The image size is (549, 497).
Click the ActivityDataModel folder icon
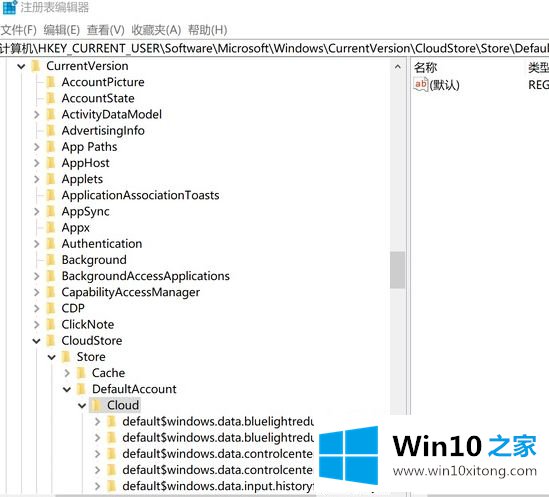[51, 114]
